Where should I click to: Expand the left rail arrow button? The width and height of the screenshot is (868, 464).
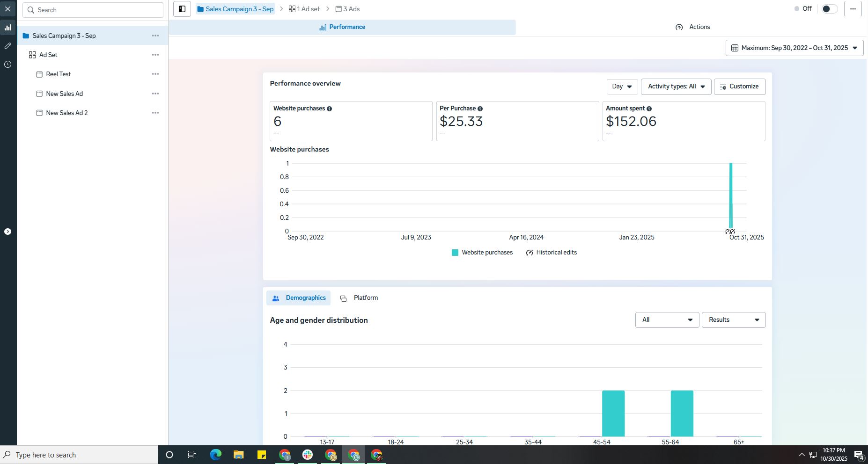[8, 232]
